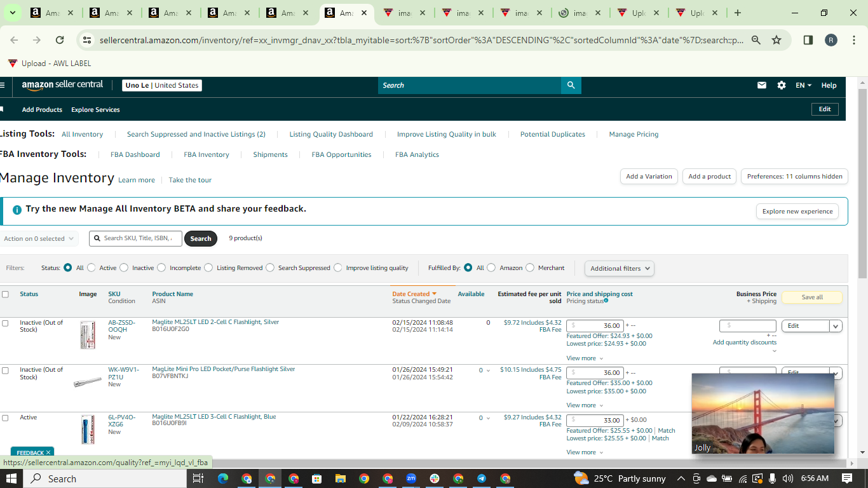Select the Inactive status filter
Viewport: 868px width, 488px height.
coord(124,268)
